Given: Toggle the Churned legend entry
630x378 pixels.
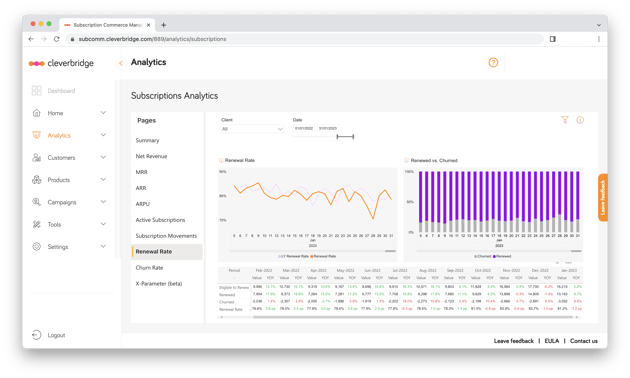Looking at the screenshot, I should pyautogui.click(x=483, y=256).
